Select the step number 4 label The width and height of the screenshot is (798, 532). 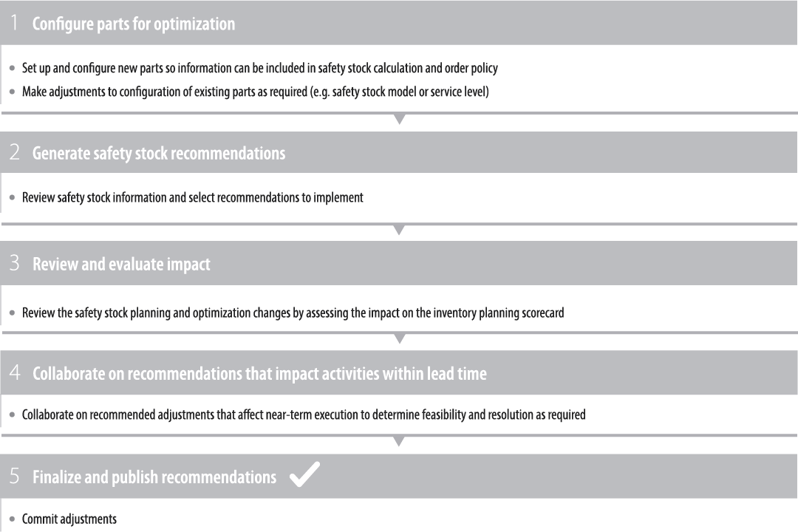tap(15, 373)
